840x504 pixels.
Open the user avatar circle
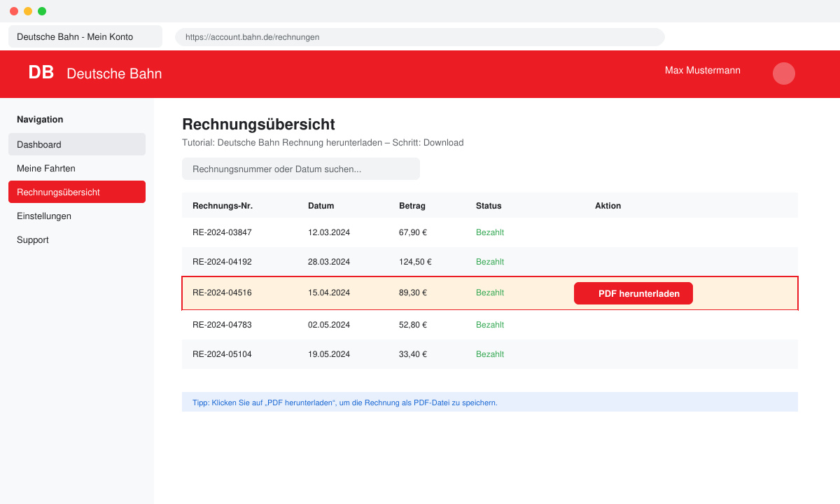coord(784,73)
